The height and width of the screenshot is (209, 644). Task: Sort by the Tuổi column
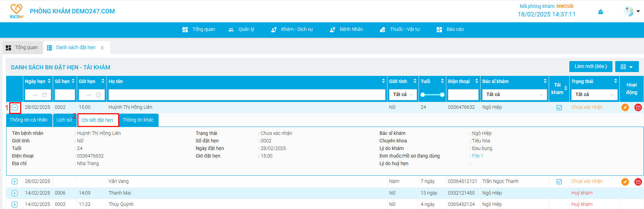click(x=442, y=81)
